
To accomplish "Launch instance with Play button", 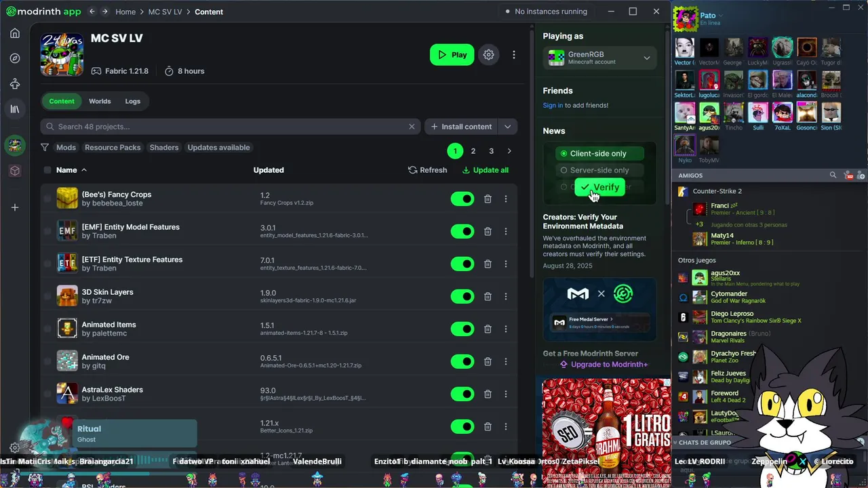I will click(452, 55).
